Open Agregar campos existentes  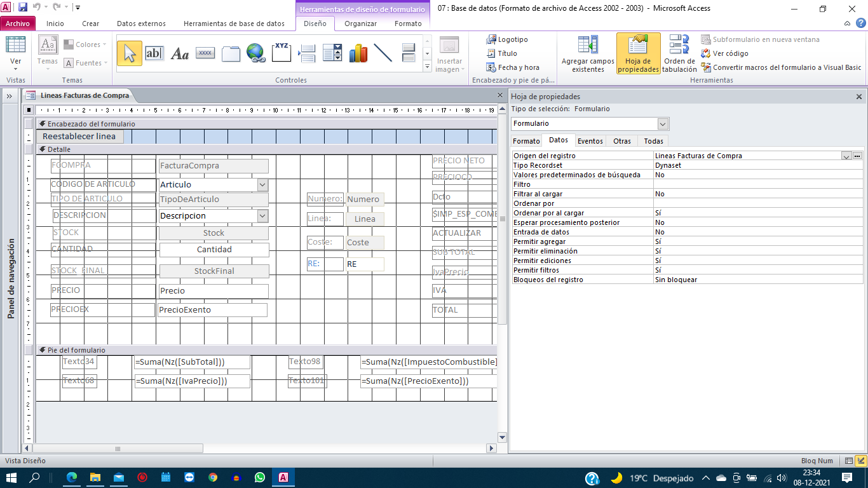coord(588,55)
